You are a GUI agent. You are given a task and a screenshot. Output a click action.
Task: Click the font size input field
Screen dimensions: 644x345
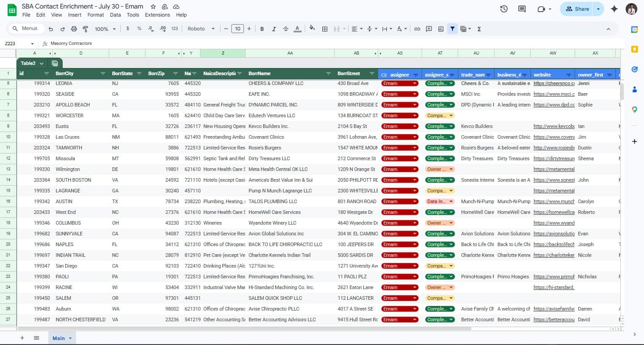tap(238, 29)
